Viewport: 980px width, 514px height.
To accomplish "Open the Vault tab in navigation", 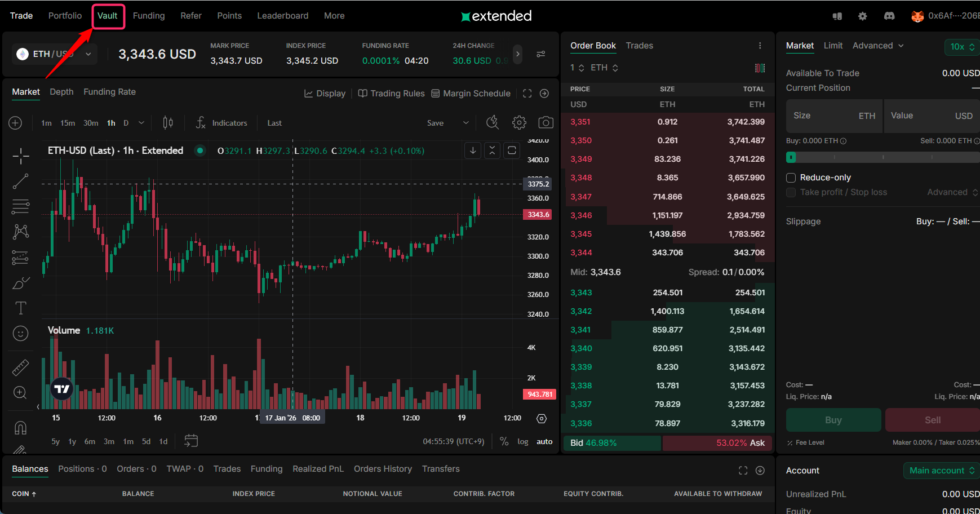I will [x=108, y=16].
